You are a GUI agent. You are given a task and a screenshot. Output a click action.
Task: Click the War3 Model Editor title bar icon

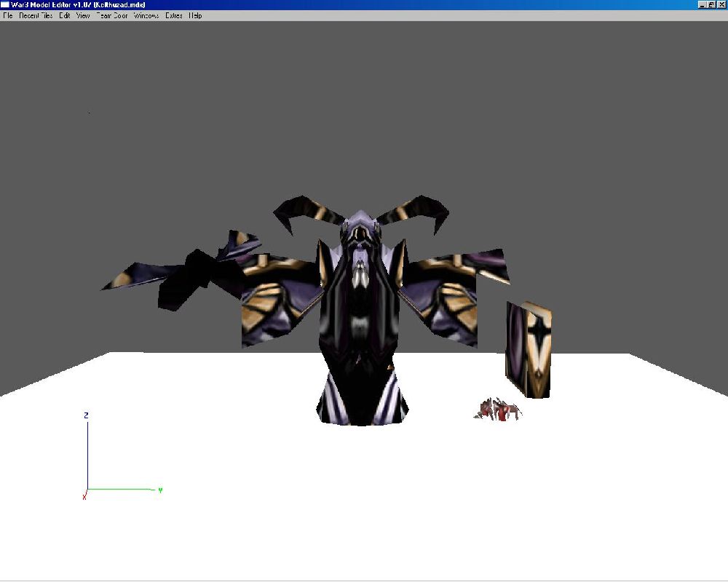pos(5,4)
